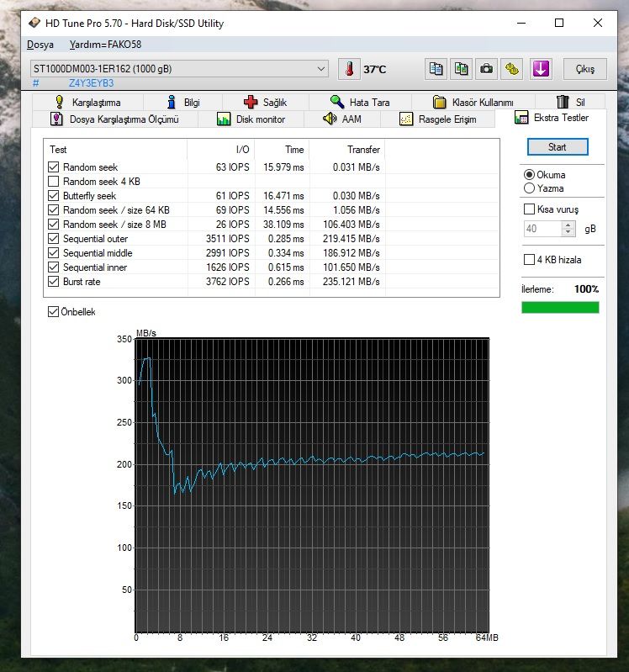Uncheck the Butterfly seek test
The image size is (629, 672).
click(53, 195)
